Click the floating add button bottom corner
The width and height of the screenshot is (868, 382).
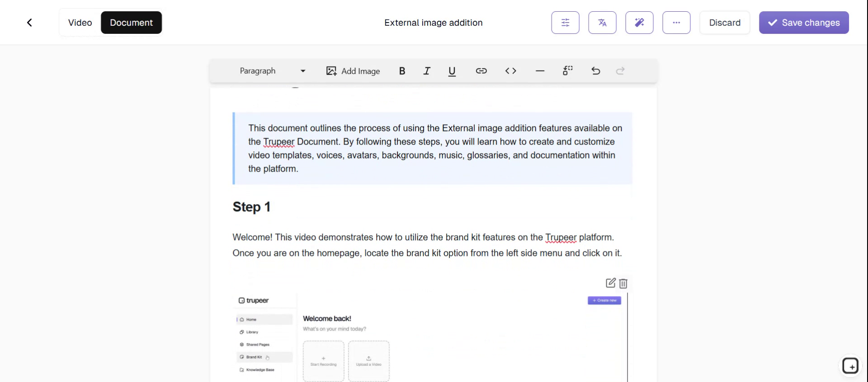click(x=850, y=366)
